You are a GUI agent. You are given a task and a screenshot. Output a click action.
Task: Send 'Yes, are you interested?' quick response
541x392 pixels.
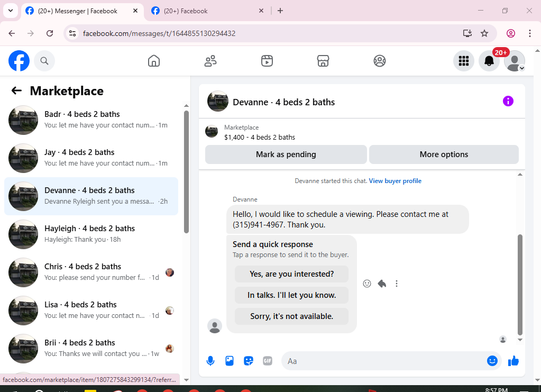[x=291, y=274]
